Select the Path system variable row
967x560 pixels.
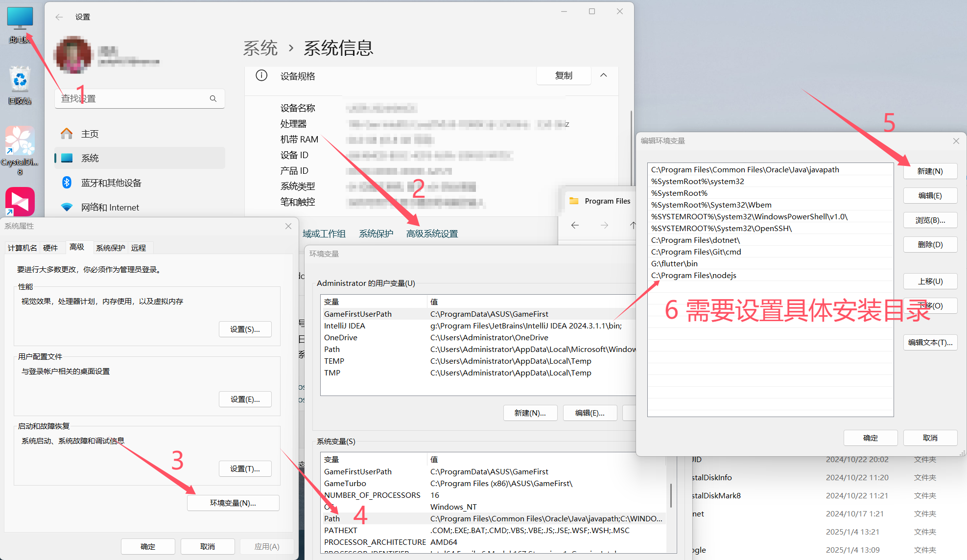(332, 518)
